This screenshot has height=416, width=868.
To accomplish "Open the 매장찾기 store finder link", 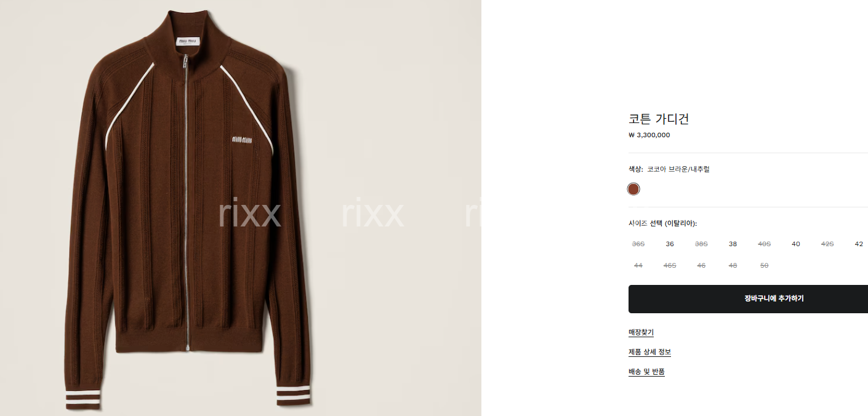I will point(641,333).
